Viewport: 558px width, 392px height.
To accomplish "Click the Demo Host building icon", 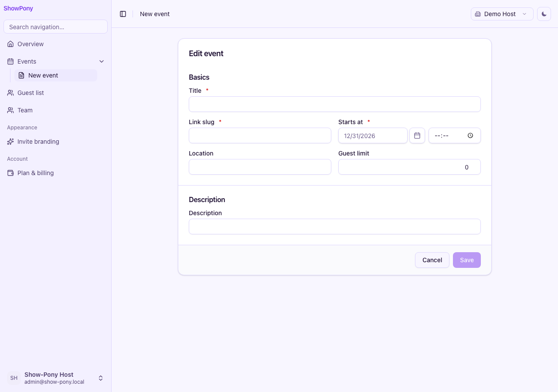I will (x=478, y=14).
